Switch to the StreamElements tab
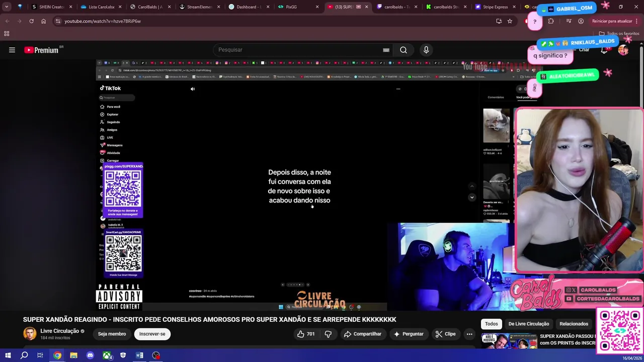The height and width of the screenshot is (362, 644). [x=199, y=7]
